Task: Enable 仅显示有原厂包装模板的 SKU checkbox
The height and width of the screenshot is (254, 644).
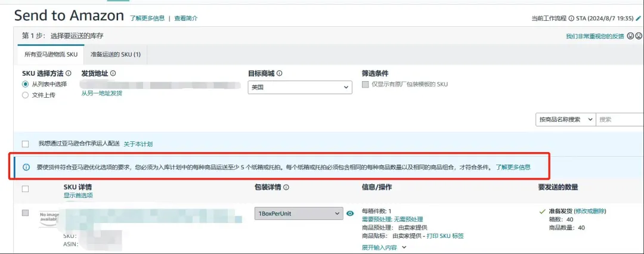Action: click(366, 85)
